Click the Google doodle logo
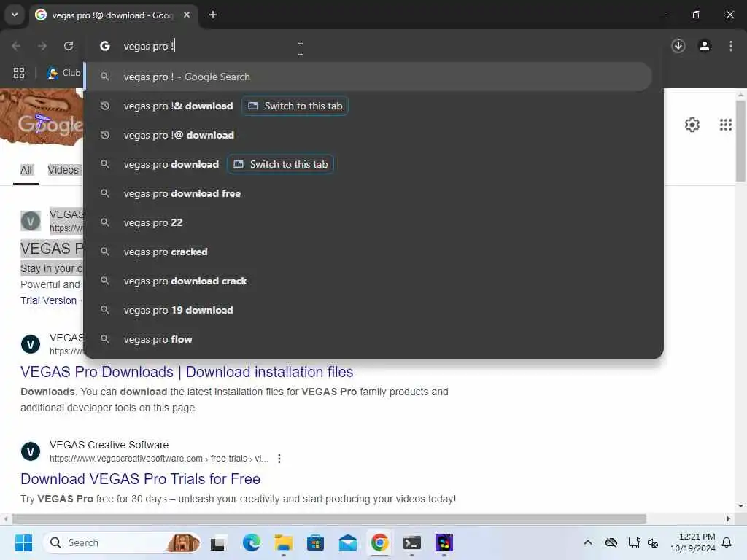Image resolution: width=747 pixels, height=560 pixels. coord(42,117)
